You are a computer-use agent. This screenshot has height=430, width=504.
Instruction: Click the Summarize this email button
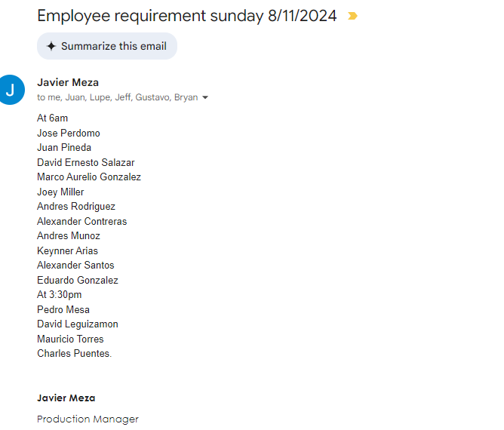[x=106, y=46]
